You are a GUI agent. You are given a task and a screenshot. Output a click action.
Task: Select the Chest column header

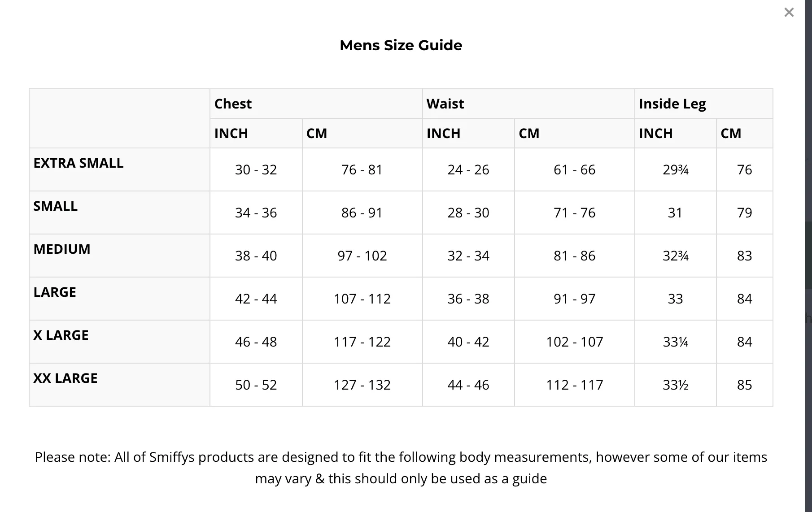point(233,104)
